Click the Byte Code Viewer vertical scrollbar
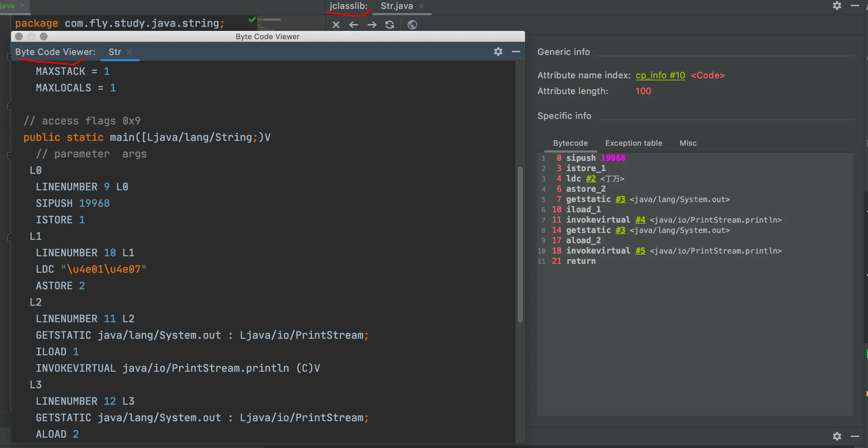Viewport: 868px width, 448px height. tap(520, 245)
